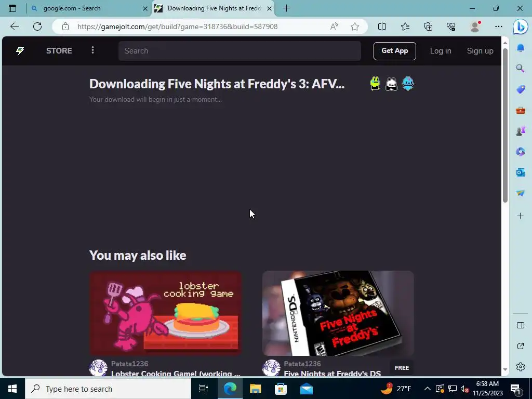
Task: Click the blue pixel character sticker
Action: (x=408, y=84)
